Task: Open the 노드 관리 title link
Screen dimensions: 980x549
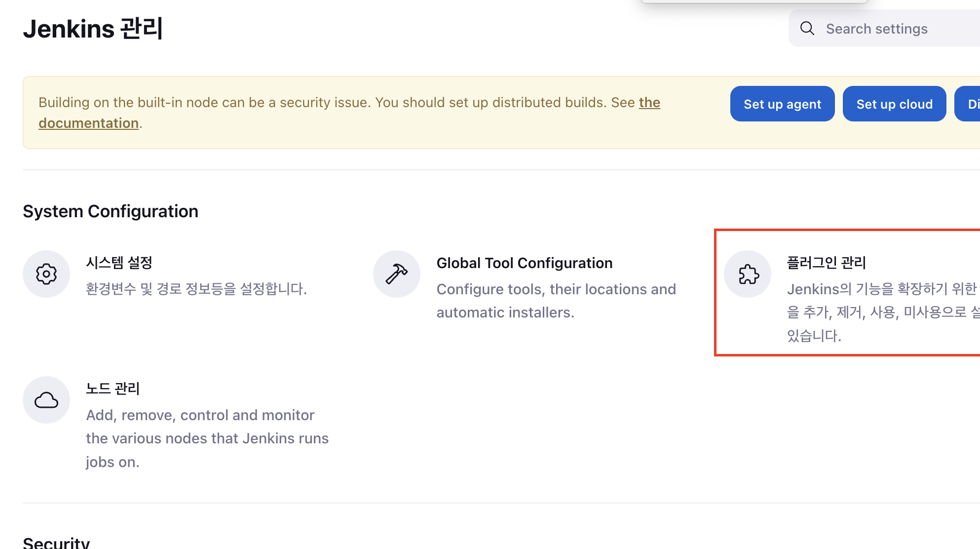Action: click(113, 389)
